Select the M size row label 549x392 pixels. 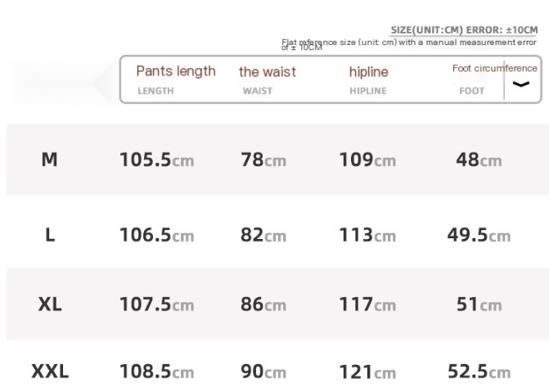(x=50, y=160)
